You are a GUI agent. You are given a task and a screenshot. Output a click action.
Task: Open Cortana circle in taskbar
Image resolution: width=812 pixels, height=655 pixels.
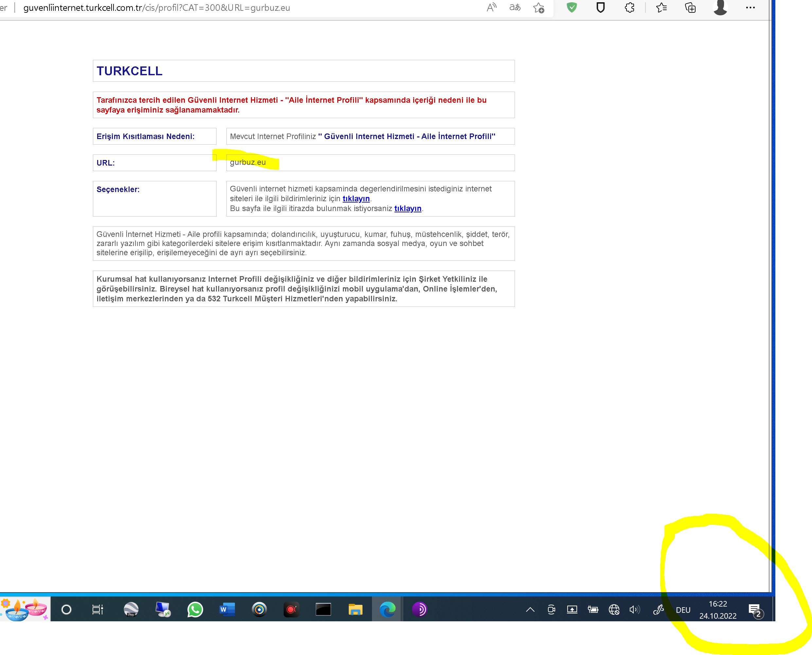point(66,609)
